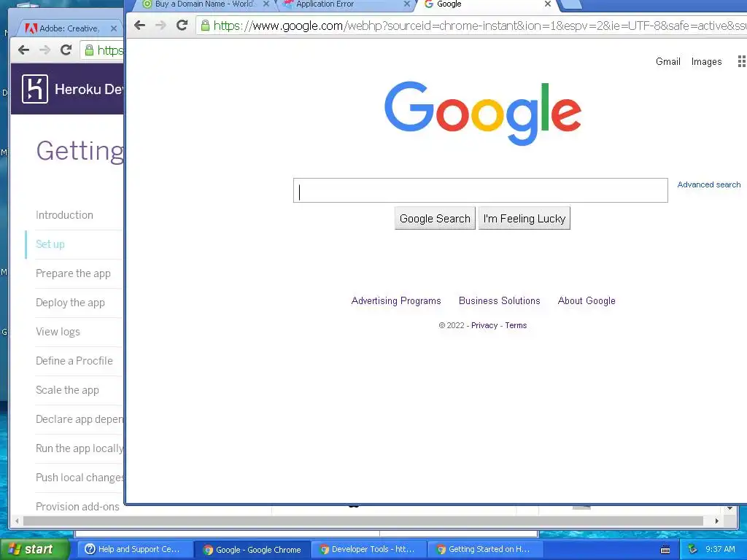Click the Google Search button

coord(435,218)
